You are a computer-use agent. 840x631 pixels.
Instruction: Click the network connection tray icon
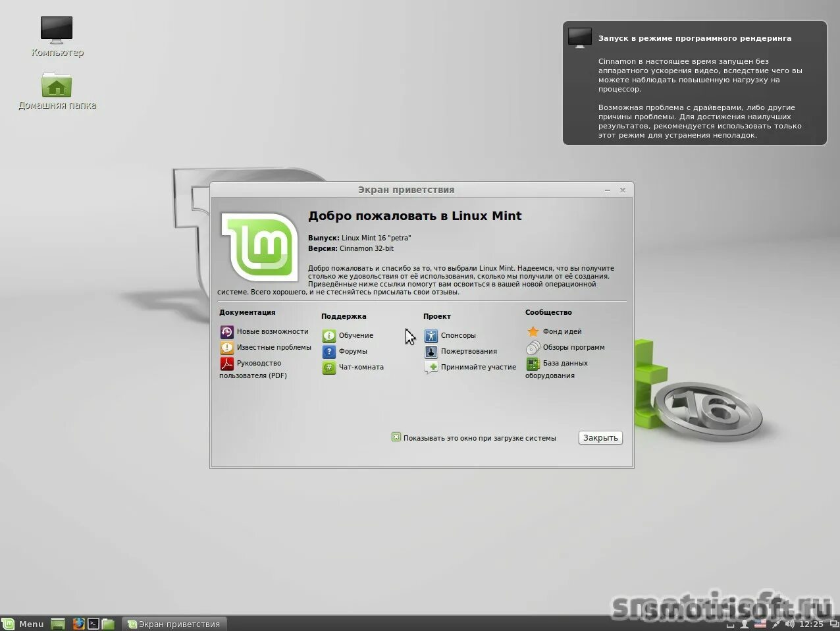pos(777,624)
